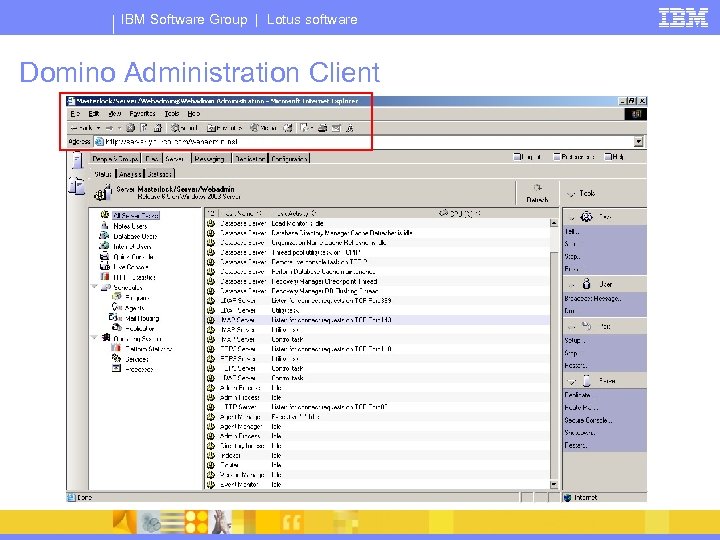Click the Database Users tree icon
Image resolution: width=720 pixels, height=540 pixels.
point(105,236)
